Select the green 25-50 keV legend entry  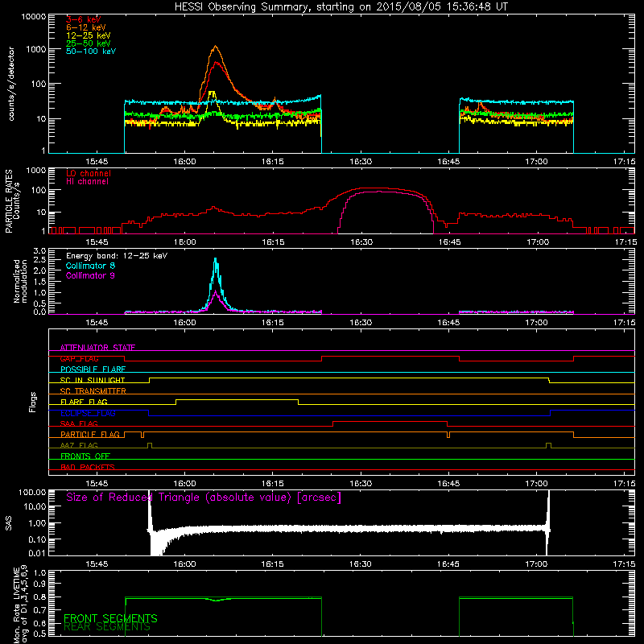(x=89, y=43)
